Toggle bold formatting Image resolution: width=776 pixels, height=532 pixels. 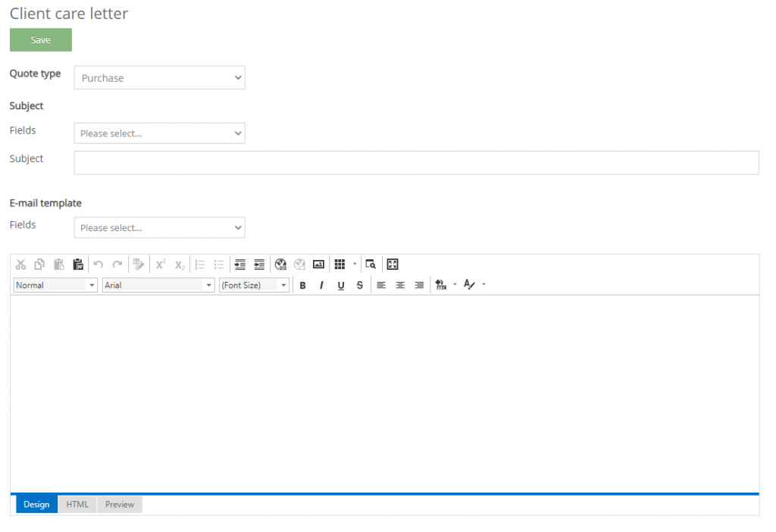pyautogui.click(x=303, y=285)
